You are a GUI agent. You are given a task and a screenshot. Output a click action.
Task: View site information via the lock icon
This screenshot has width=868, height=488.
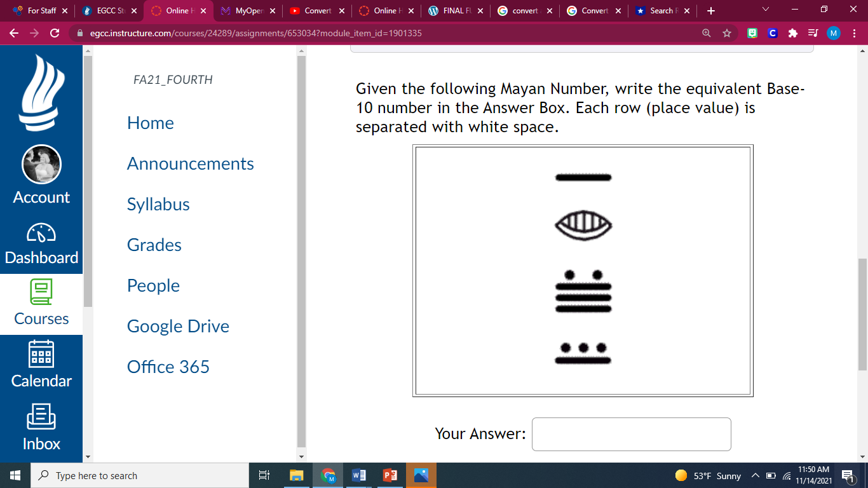(x=80, y=33)
